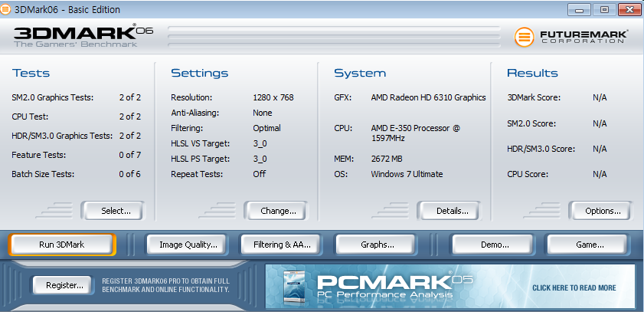Screen dimensions: 644x312
Task: Open the Change settings dialog
Action: (x=276, y=211)
